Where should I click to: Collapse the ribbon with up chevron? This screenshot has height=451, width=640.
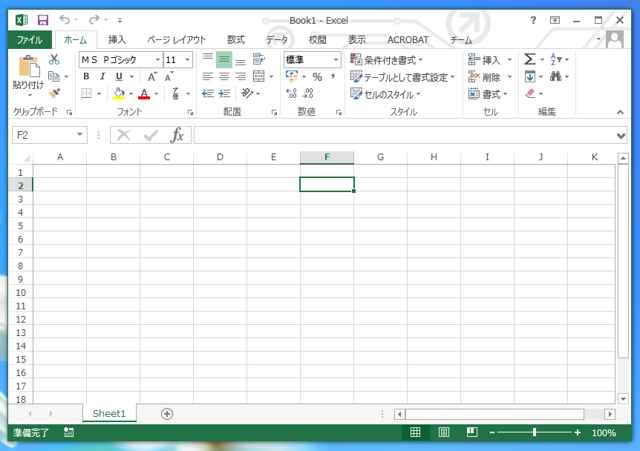click(620, 112)
